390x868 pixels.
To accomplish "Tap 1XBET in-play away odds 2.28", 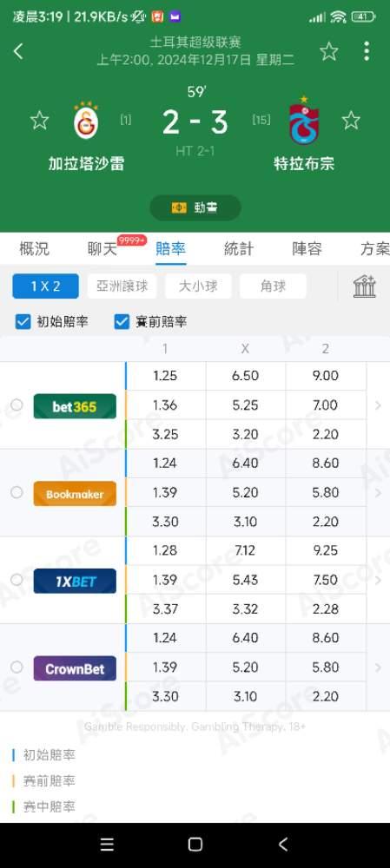I will point(326,609).
